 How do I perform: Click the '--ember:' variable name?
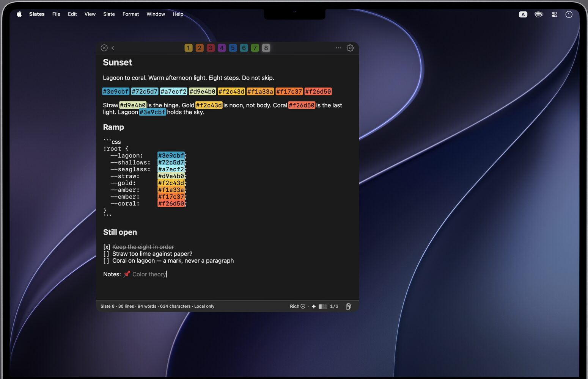(125, 197)
